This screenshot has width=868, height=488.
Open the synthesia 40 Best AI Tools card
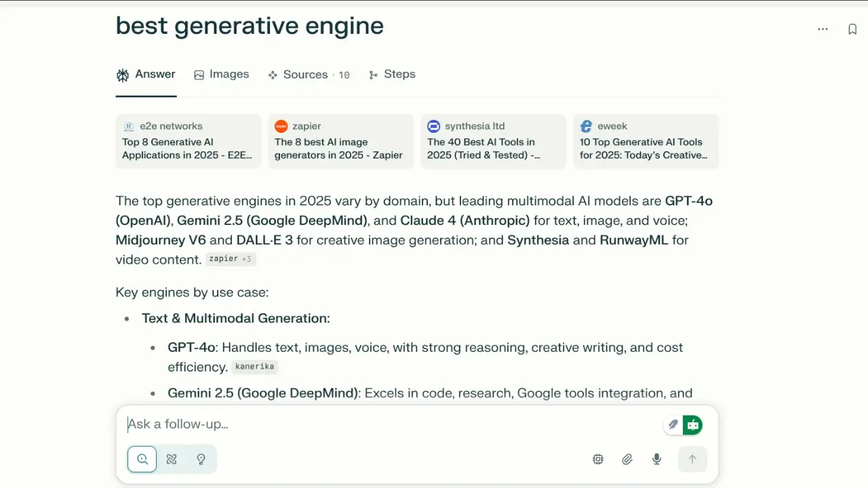pyautogui.click(x=493, y=141)
